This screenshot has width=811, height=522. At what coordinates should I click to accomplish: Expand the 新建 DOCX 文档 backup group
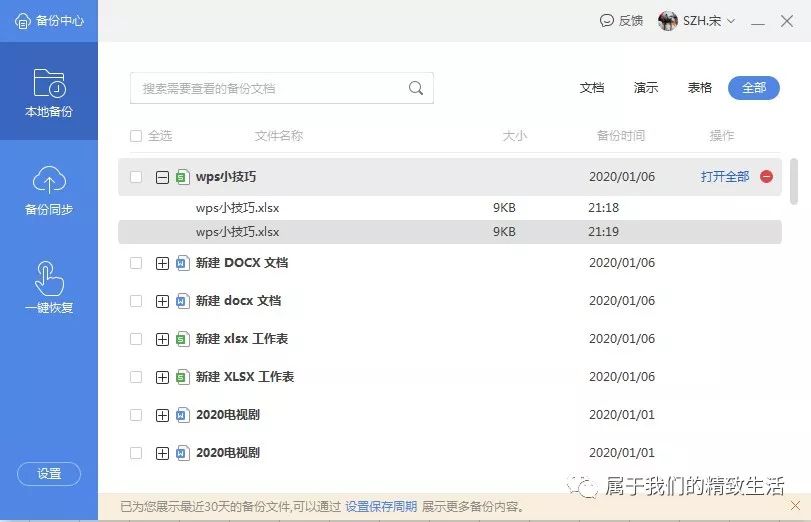click(x=162, y=263)
